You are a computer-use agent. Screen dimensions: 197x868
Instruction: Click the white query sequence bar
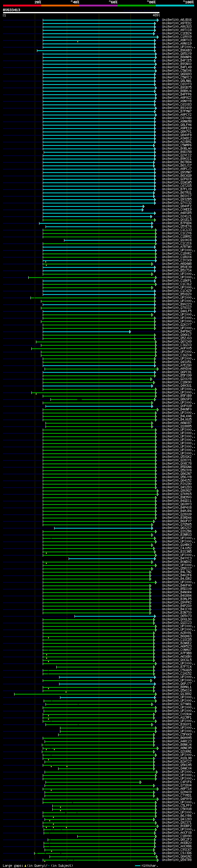pos(81,13)
